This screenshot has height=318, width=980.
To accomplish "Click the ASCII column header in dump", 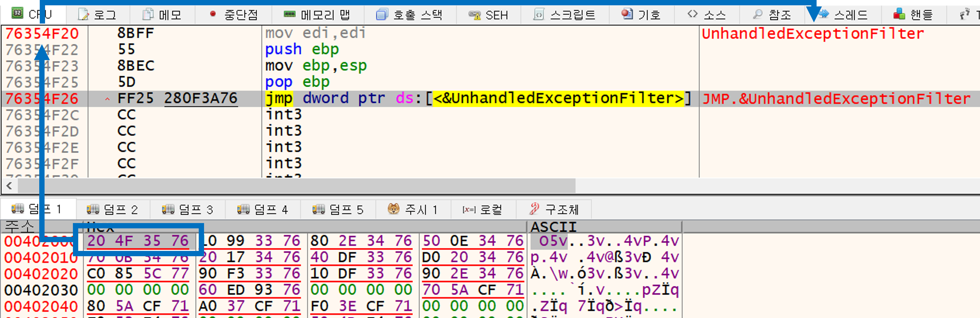I will (x=553, y=227).
